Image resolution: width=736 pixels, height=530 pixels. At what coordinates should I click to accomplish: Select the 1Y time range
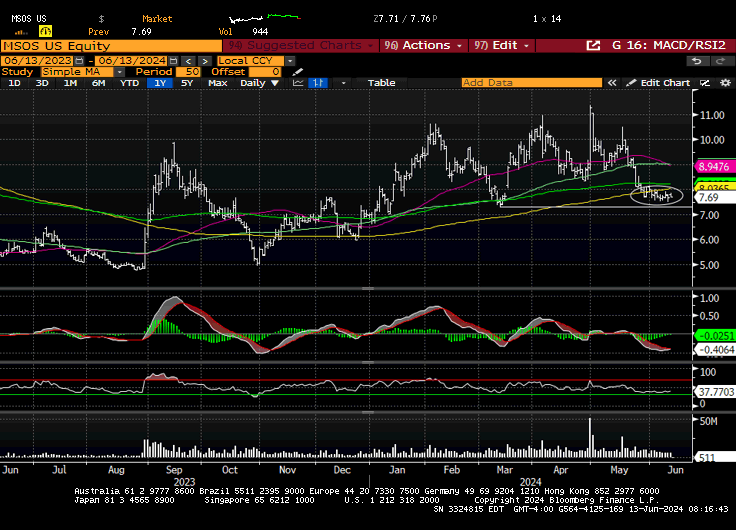point(160,83)
